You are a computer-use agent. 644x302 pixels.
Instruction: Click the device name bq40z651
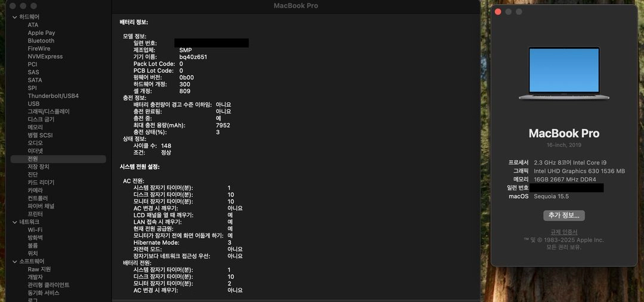tap(193, 57)
